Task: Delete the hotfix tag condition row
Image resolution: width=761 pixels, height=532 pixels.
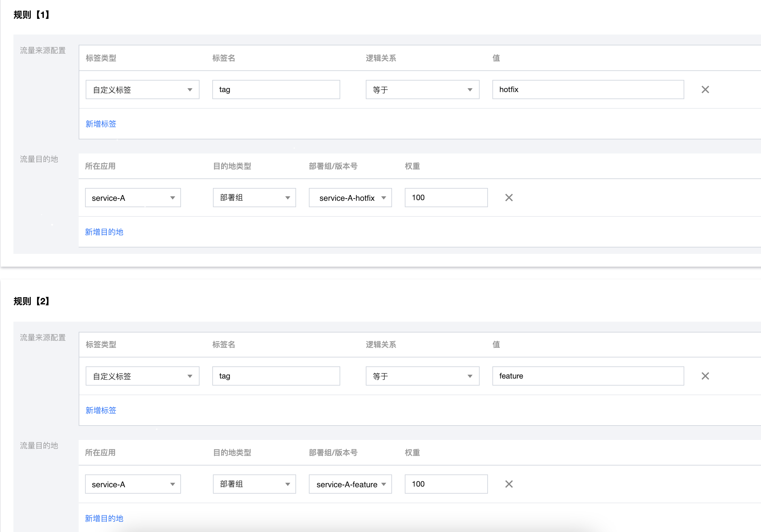Action: (x=705, y=90)
